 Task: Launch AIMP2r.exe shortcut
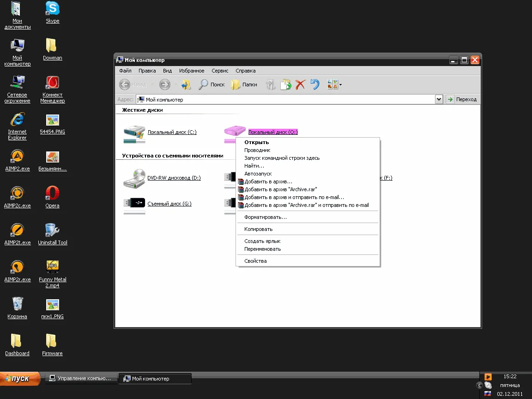(17, 271)
